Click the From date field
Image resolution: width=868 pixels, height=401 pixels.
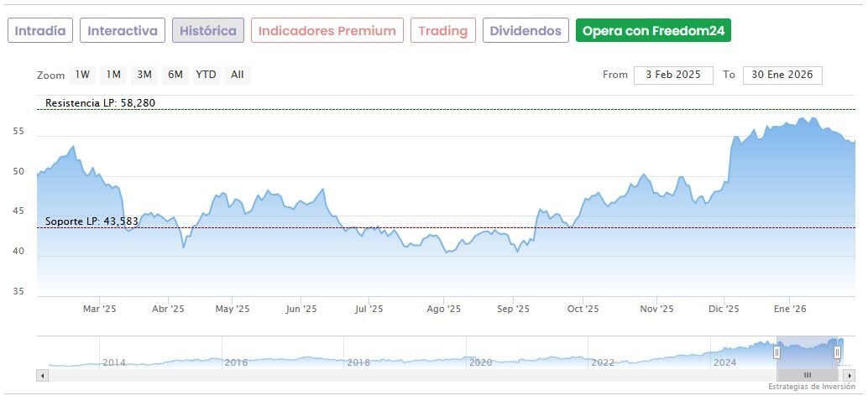(x=673, y=75)
